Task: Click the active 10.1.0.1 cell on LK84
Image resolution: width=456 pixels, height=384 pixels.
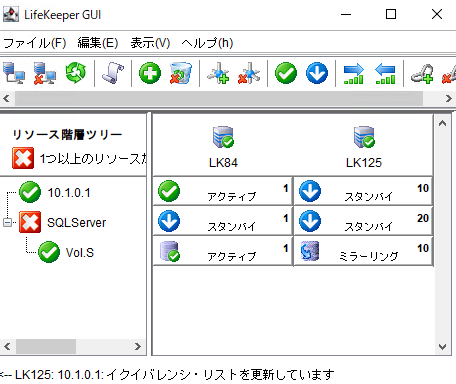Action: coord(223,191)
